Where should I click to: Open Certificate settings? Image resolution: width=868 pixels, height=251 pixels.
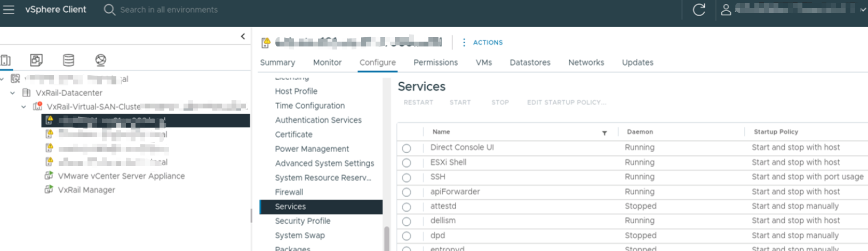pyautogui.click(x=294, y=135)
